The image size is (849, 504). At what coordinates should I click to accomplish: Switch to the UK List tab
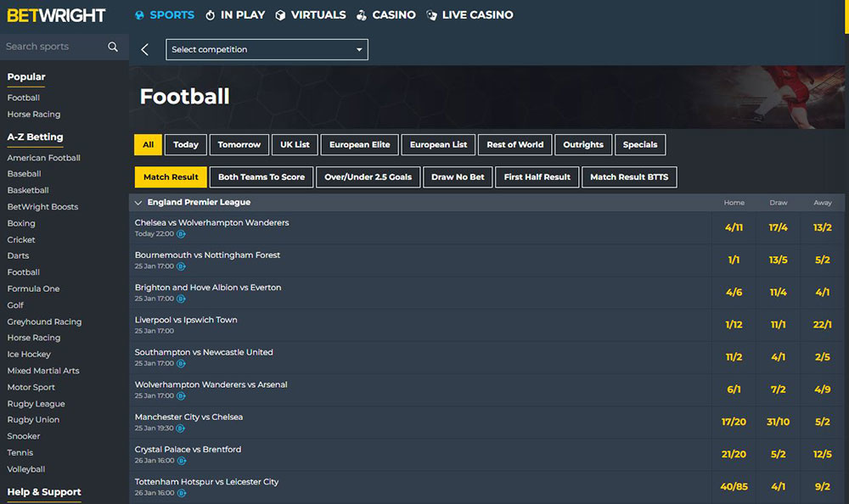point(295,144)
